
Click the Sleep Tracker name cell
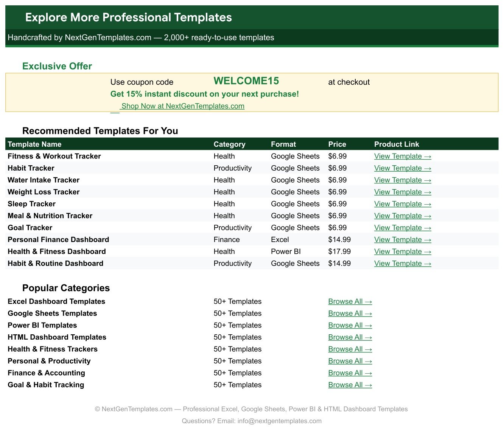31,204
